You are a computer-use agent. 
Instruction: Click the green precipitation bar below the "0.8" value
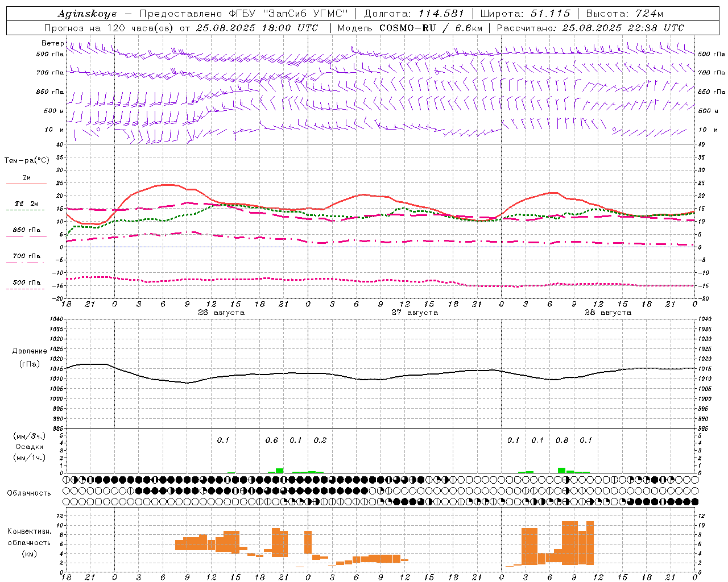(562, 471)
